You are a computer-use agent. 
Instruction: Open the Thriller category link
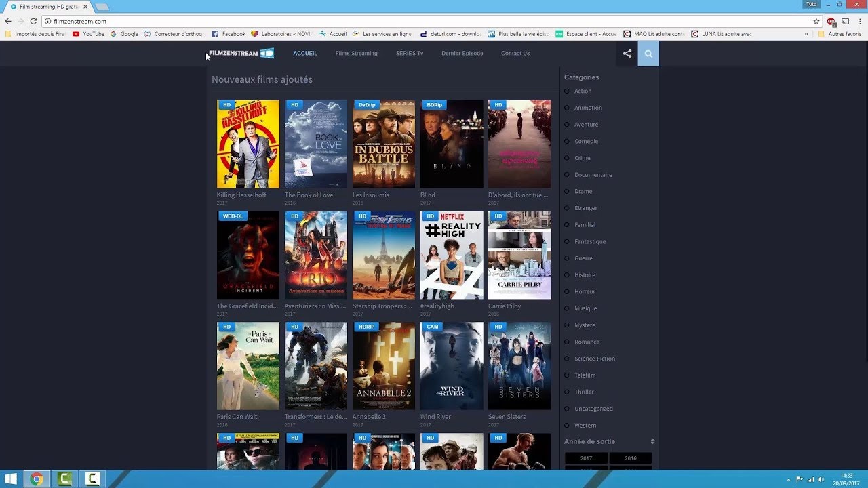(x=584, y=392)
